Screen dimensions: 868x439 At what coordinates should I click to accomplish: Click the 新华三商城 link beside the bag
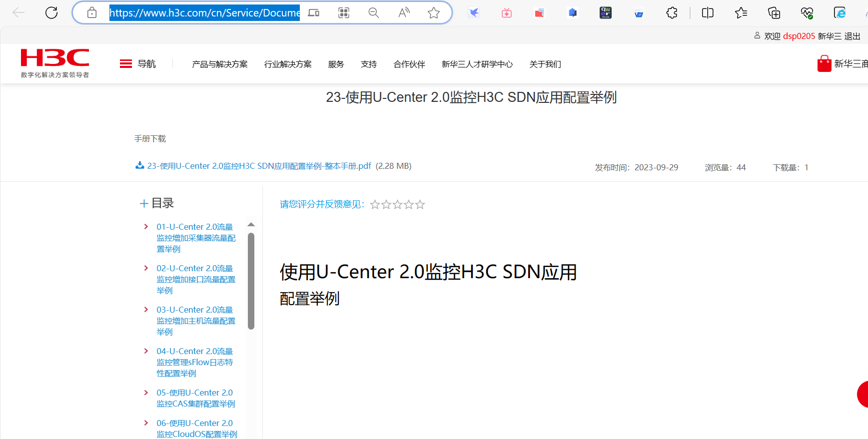851,63
